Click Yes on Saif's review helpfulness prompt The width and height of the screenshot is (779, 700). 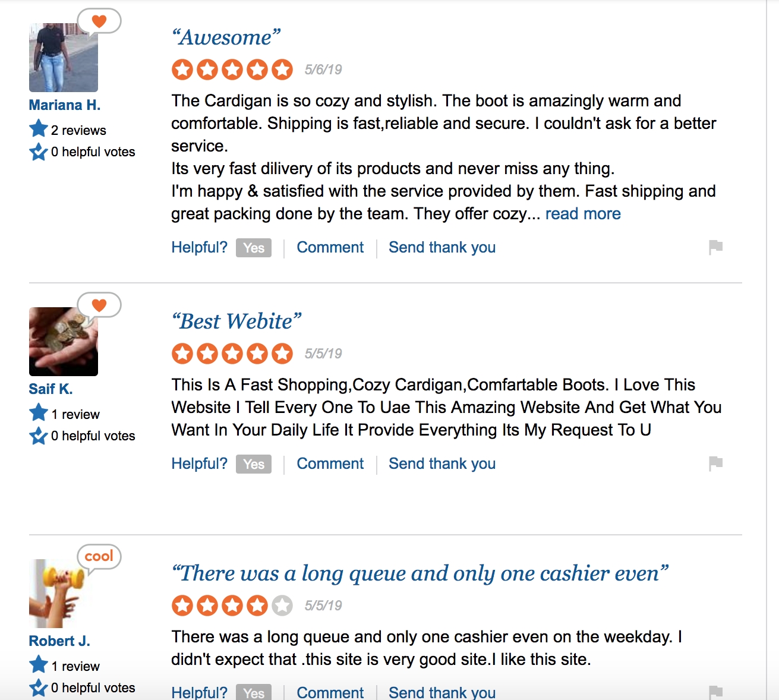[x=253, y=464]
